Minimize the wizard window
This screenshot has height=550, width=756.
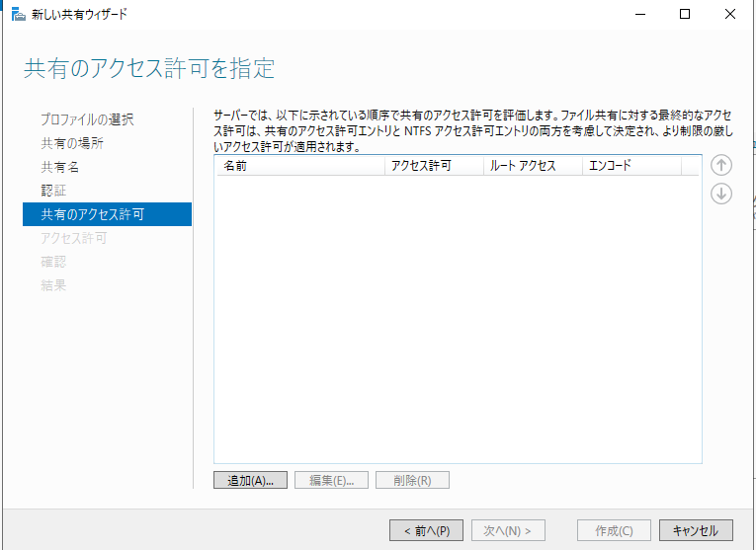tap(639, 14)
